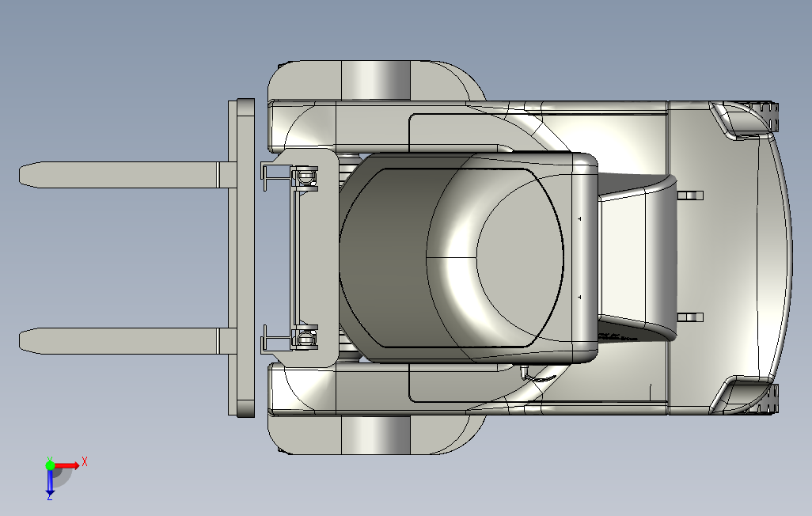Viewport: 812px width, 516px height.
Task: Select the top front wheel fender
Action: point(376,80)
